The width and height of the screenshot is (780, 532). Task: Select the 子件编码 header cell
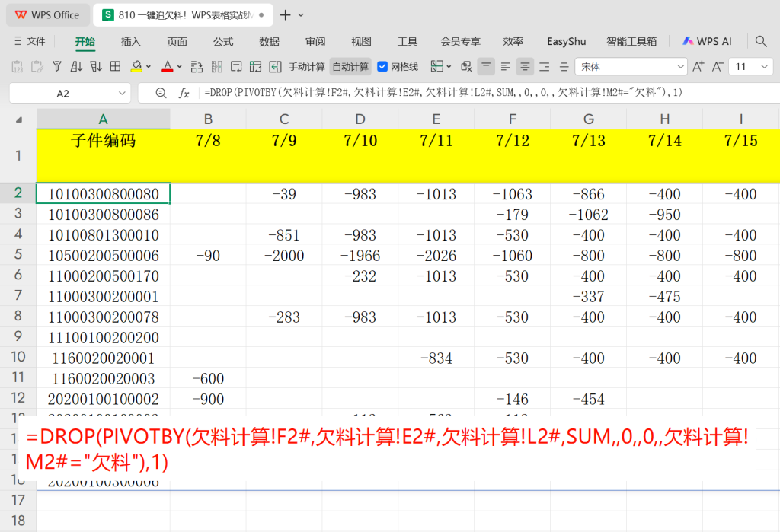coord(103,155)
